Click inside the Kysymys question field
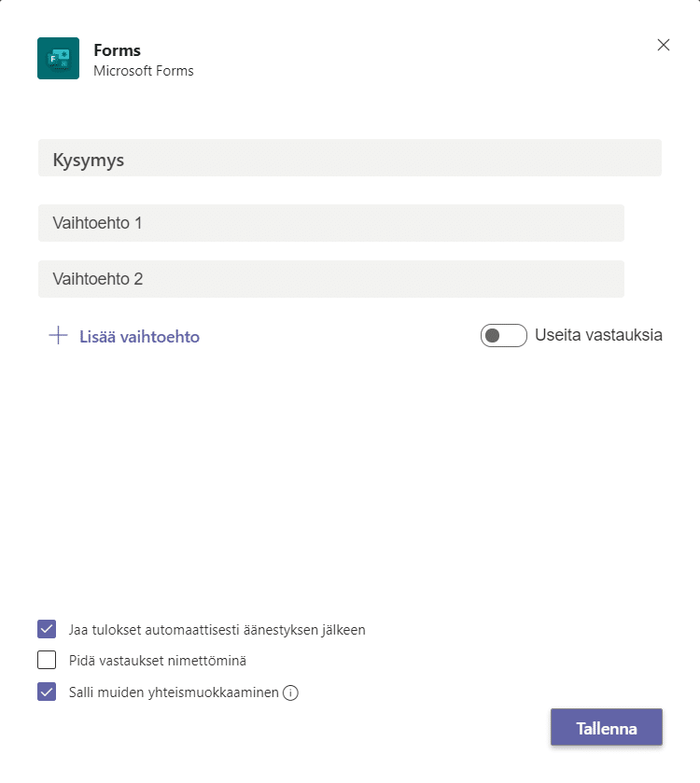 pos(350,158)
